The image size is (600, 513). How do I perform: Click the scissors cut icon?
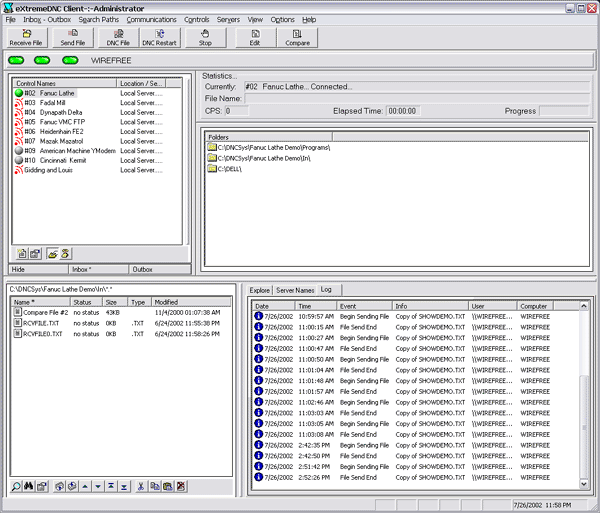141,486
